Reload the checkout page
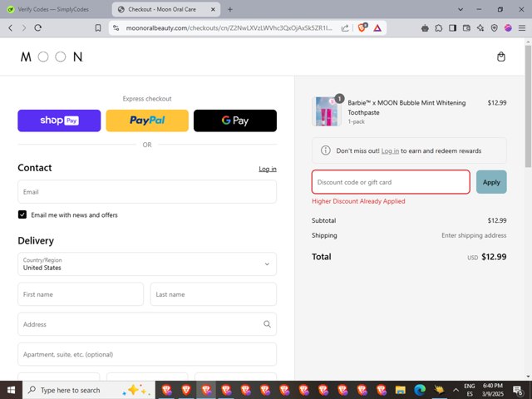The width and height of the screenshot is (532, 399). point(37,27)
